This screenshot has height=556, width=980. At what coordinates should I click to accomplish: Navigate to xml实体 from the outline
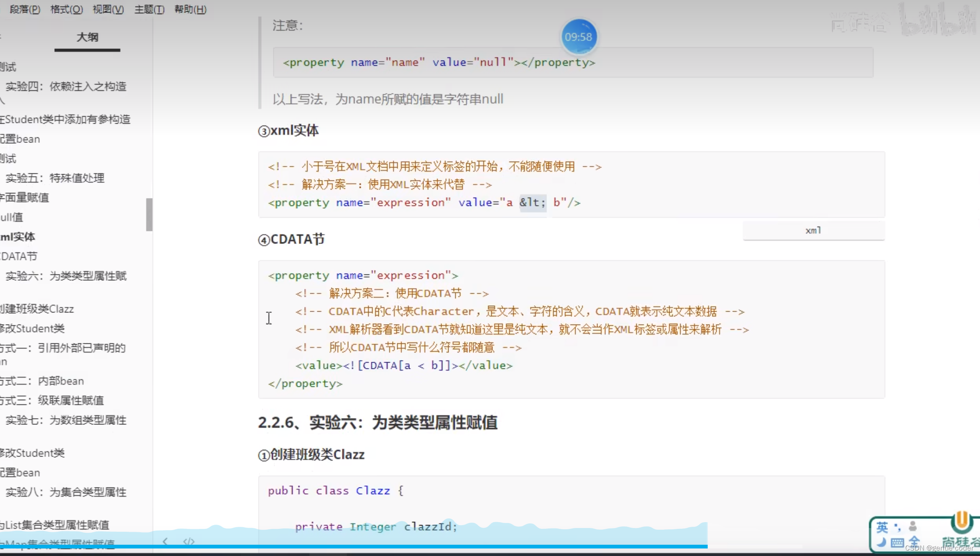point(18,236)
